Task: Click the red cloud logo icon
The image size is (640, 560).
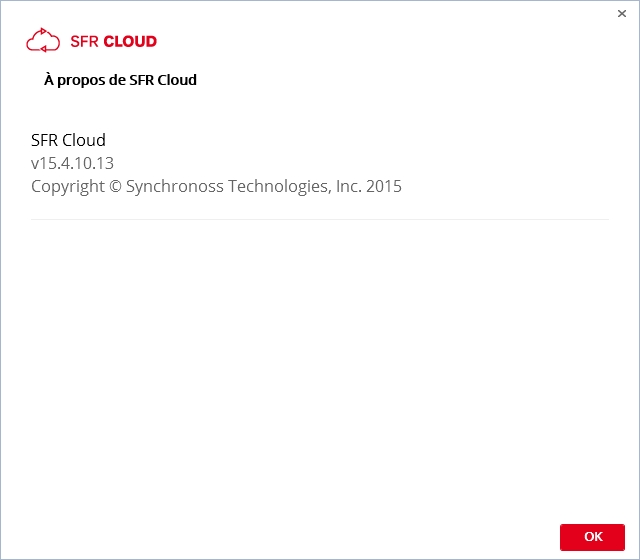Action: click(44, 41)
